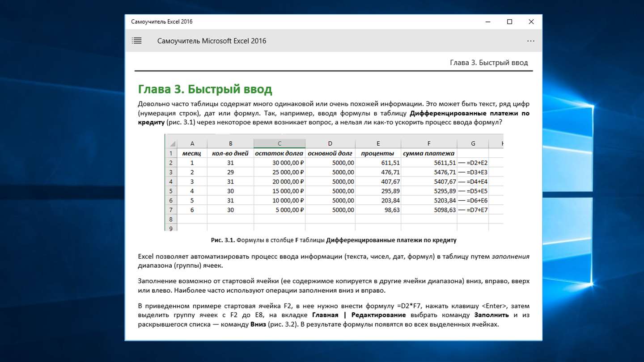Click the interest value "407,67"
644x362 pixels.
point(390,181)
